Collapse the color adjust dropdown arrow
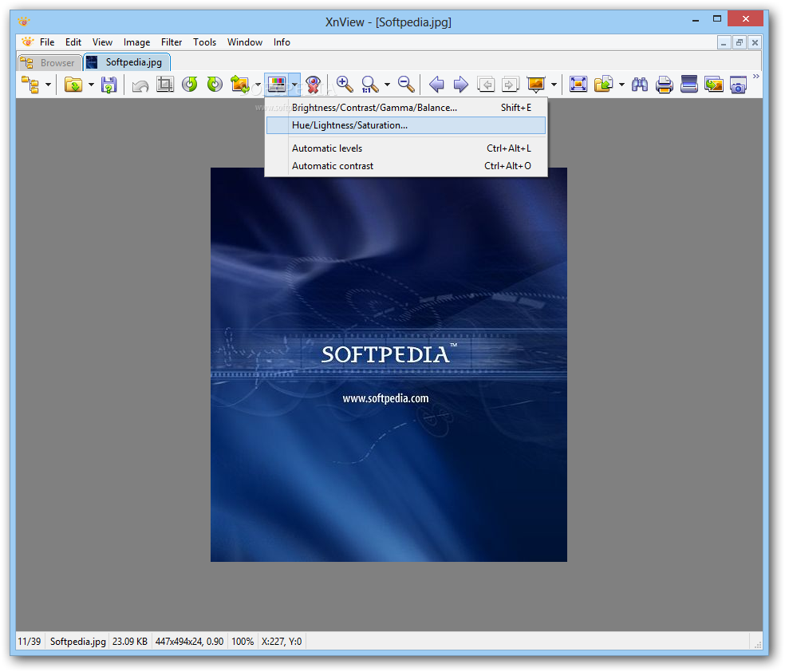 click(x=294, y=84)
